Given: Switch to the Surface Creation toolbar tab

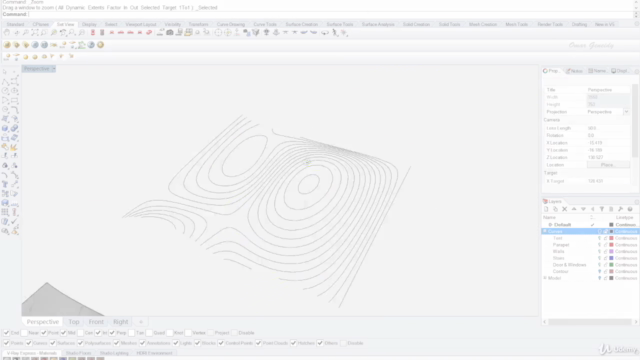Looking at the screenshot, I should [x=301, y=24].
